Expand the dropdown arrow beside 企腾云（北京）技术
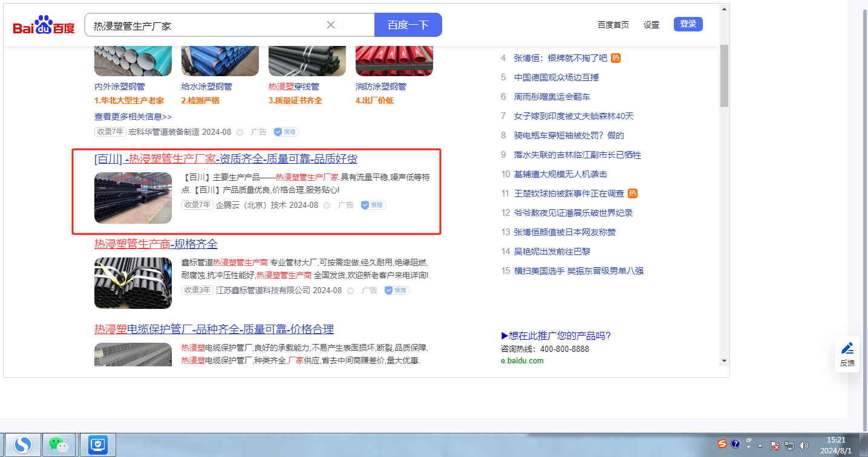 click(327, 206)
